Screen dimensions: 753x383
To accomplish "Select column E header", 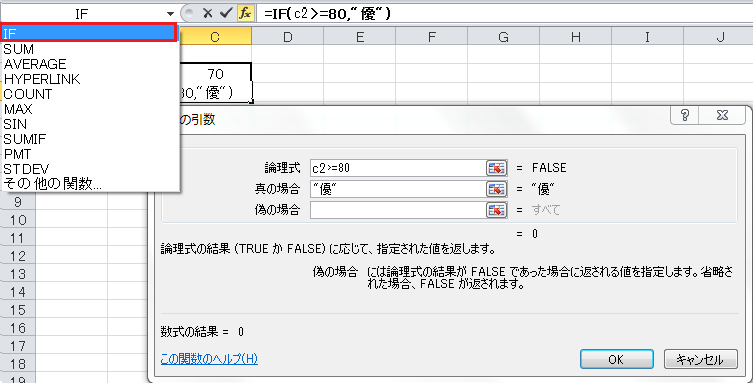I will (359, 36).
